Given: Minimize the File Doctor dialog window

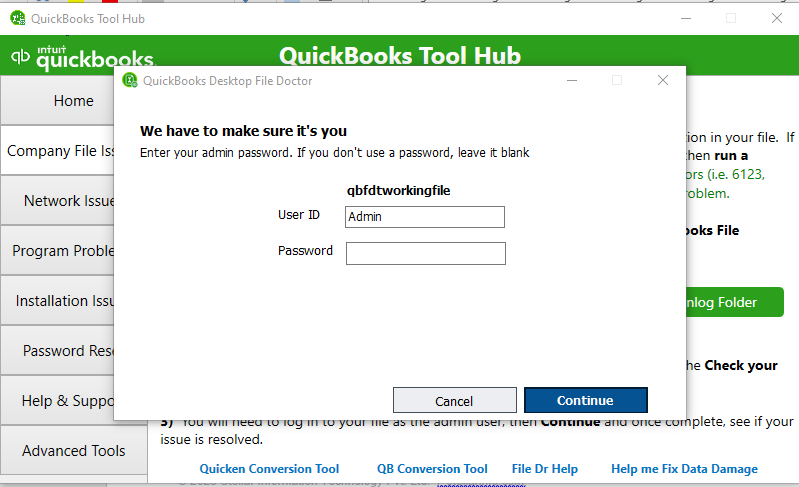Looking at the screenshot, I should tap(572, 80).
